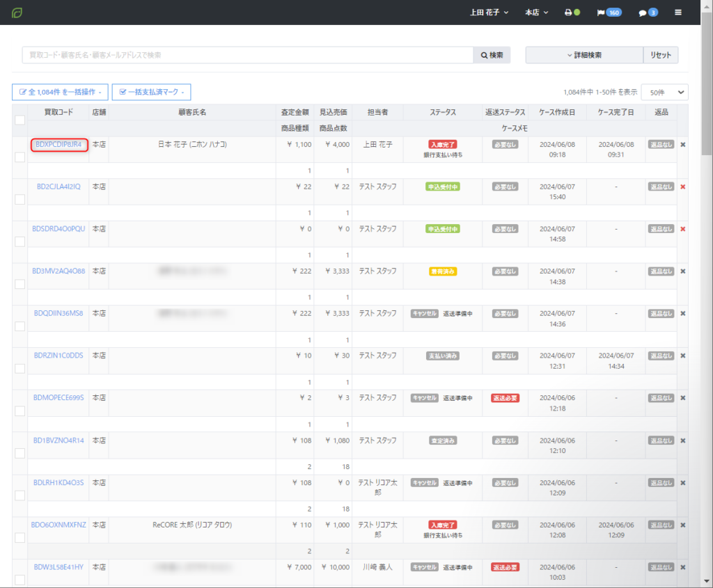The width and height of the screenshot is (713, 588).
Task: Click the 見込売価 column header
Action: pos(333,112)
